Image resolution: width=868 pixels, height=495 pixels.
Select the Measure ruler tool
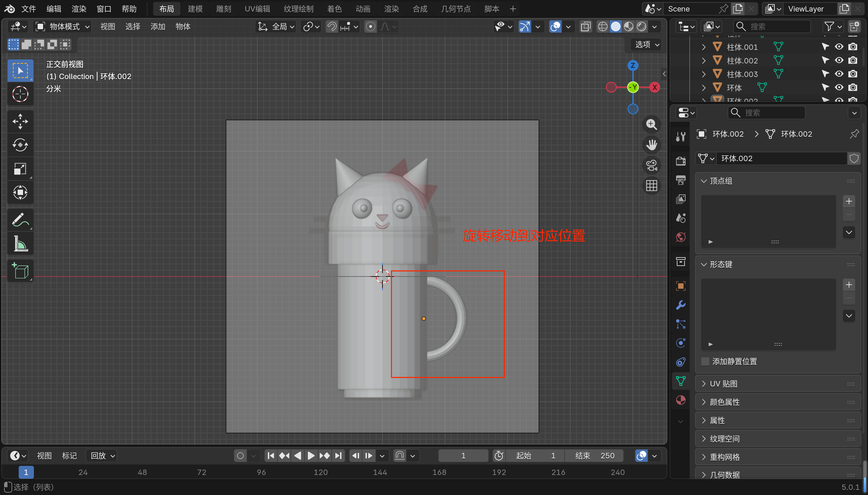pos(20,244)
